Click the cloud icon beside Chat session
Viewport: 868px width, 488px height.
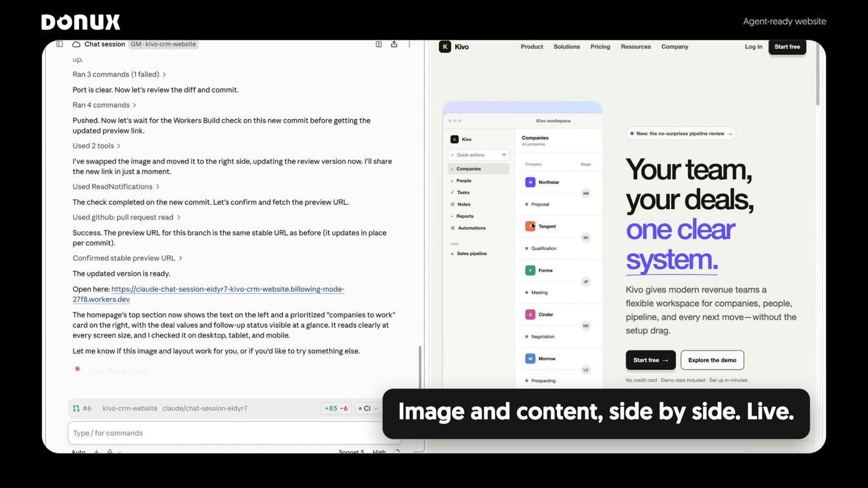77,45
